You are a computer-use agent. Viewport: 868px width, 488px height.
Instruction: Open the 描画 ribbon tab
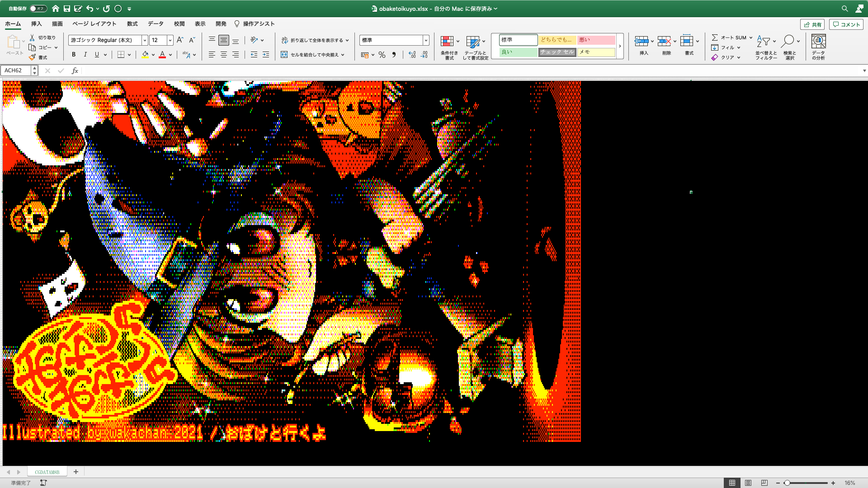pyautogui.click(x=57, y=24)
